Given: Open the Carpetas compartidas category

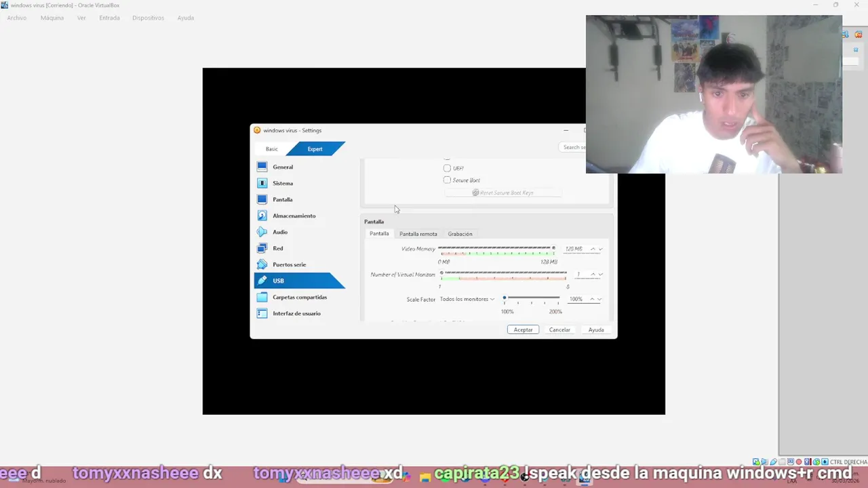Looking at the screenshot, I should click(x=299, y=297).
